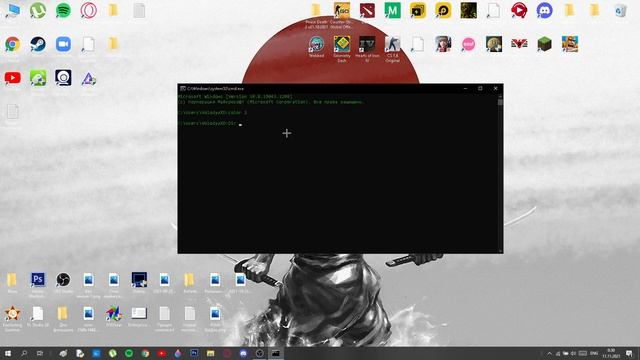Select the Recycle Bin desktop icon
Screen dimensions: 640x360
coord(620,11)
